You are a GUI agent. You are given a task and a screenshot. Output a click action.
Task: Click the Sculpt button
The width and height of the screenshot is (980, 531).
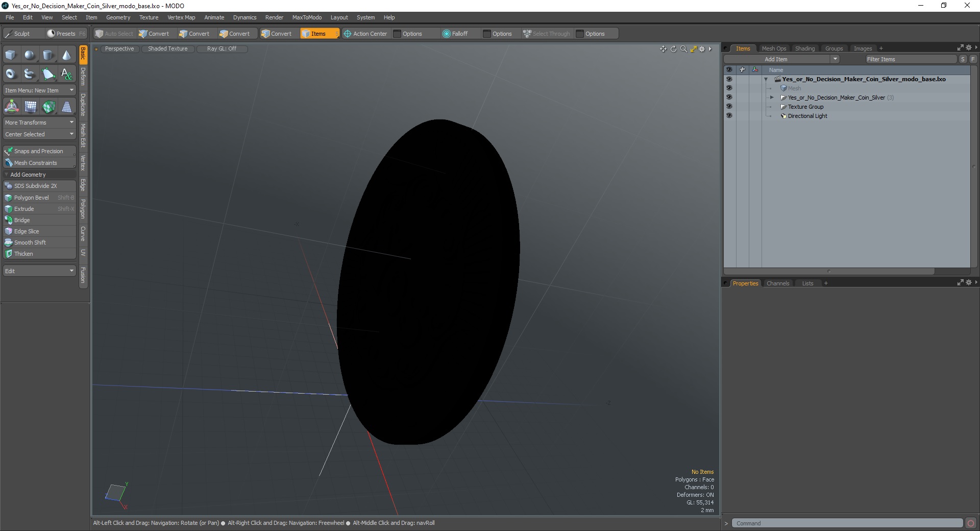coord(23,34)
